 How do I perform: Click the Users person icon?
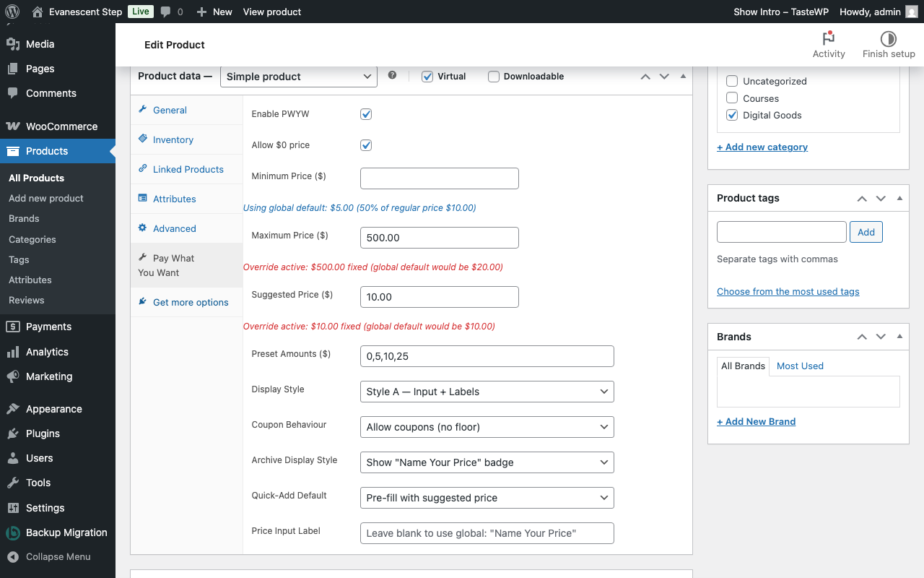click(x=13, y=458)
